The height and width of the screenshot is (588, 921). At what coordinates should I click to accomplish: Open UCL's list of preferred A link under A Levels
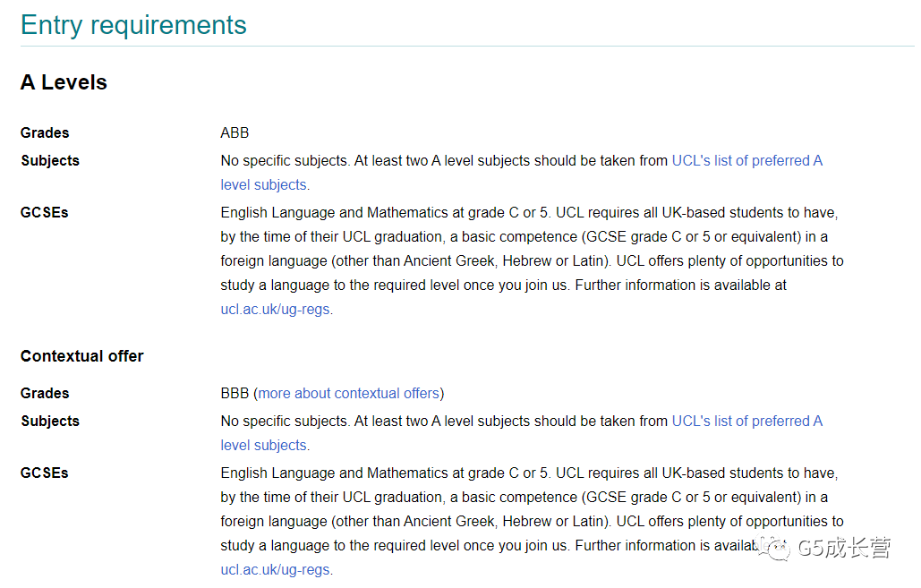(746, 161)
